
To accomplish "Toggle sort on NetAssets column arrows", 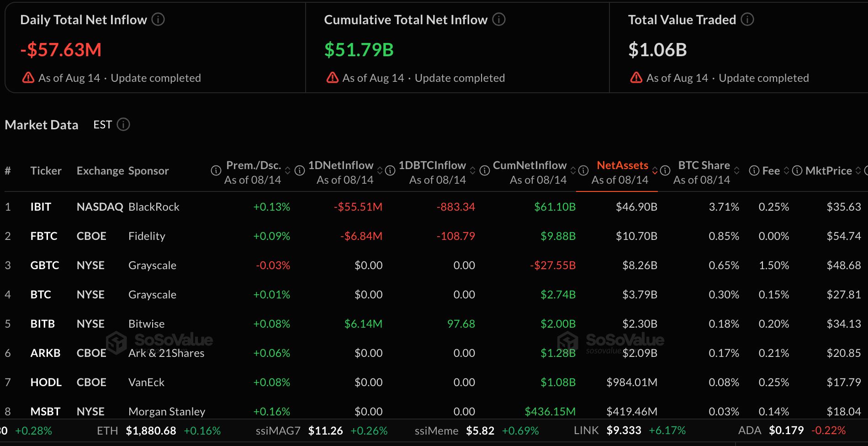I will pos(655,171).
